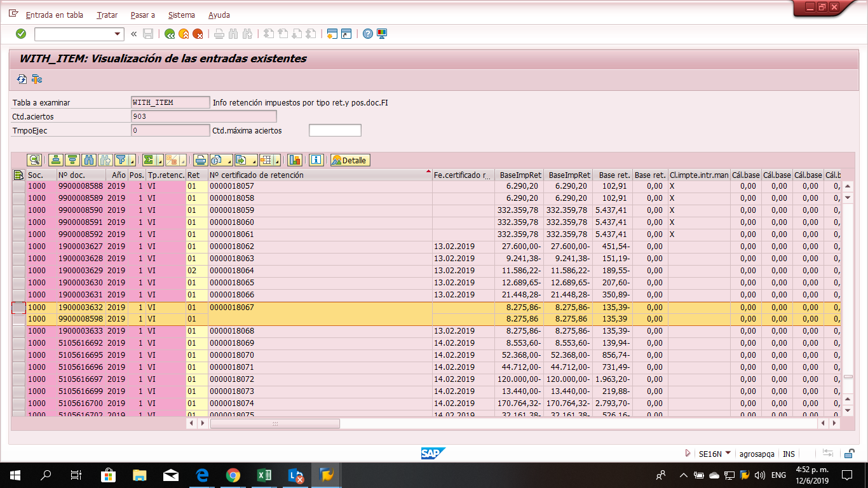Click the Detalle button
Screen dimensions: 868x488
(x=350, y=160)
